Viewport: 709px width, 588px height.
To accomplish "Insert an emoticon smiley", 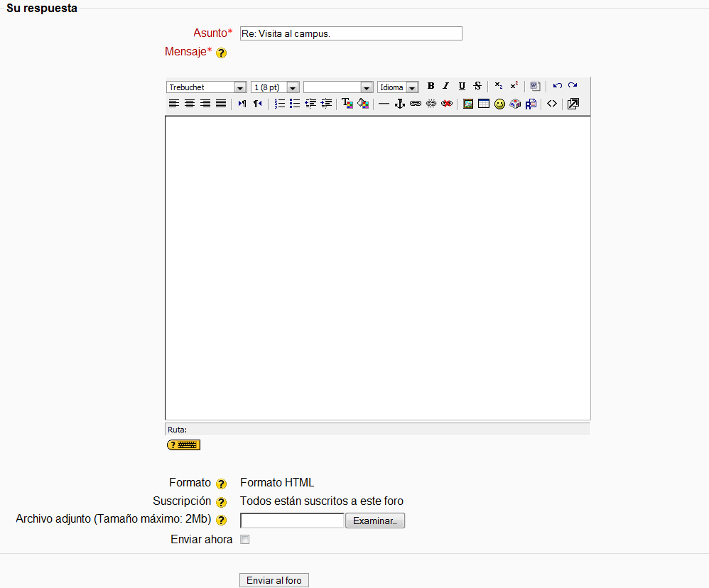I will pyautogui.click(x=499, y=104).
